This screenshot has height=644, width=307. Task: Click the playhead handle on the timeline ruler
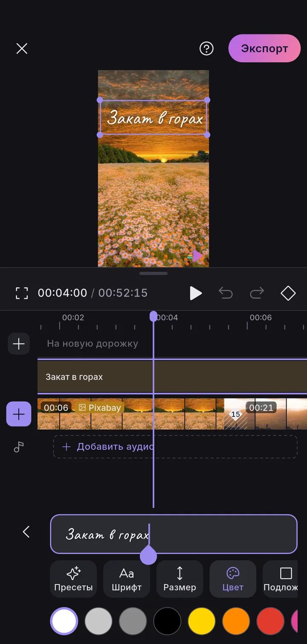[x=153, y=316]
